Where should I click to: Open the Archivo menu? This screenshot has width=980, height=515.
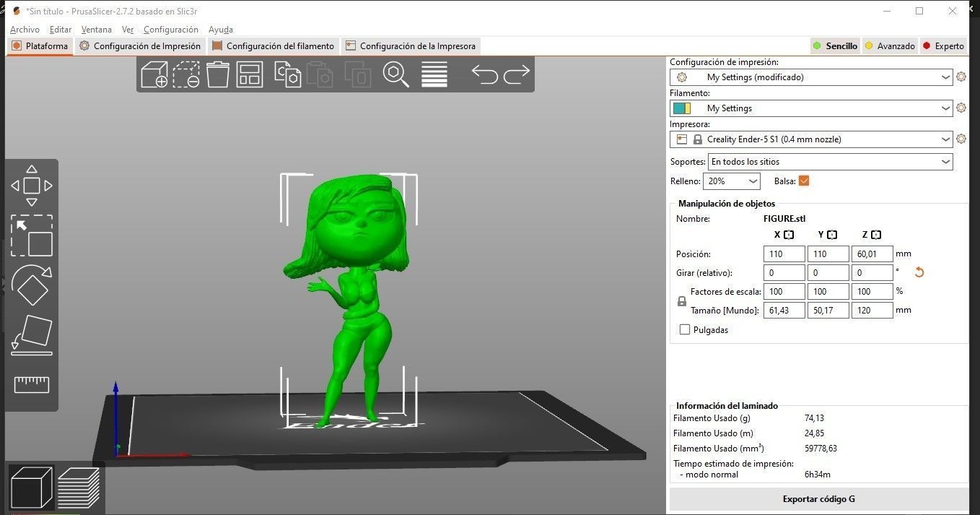[x=25, y=30]
